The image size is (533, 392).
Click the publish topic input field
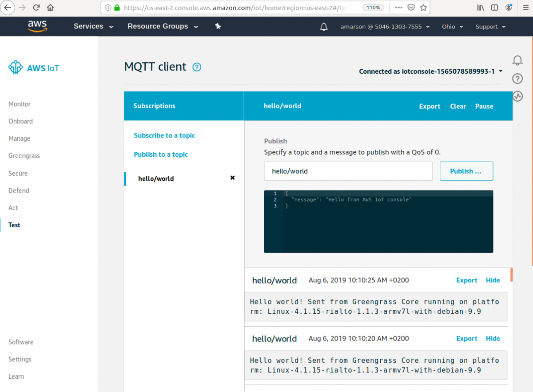coord(348,171)
